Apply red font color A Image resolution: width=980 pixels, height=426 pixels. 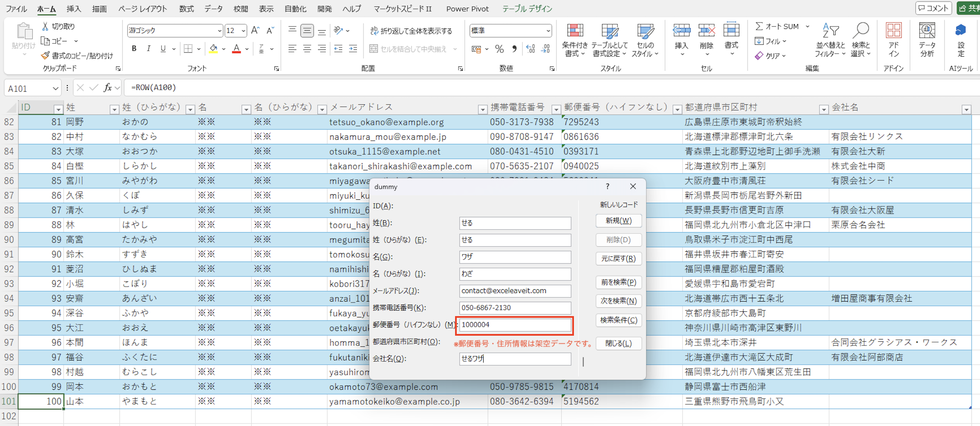(x=236, y=49)
